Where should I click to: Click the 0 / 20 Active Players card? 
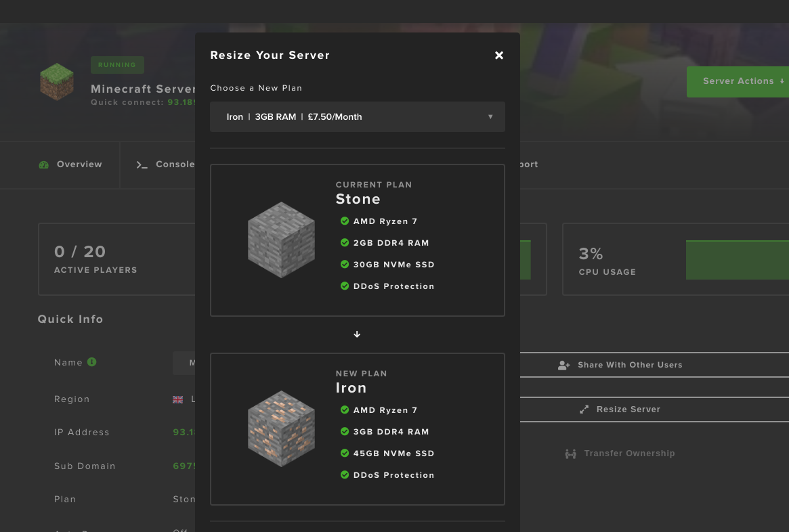pyautogui.click(x=116, y=259)
